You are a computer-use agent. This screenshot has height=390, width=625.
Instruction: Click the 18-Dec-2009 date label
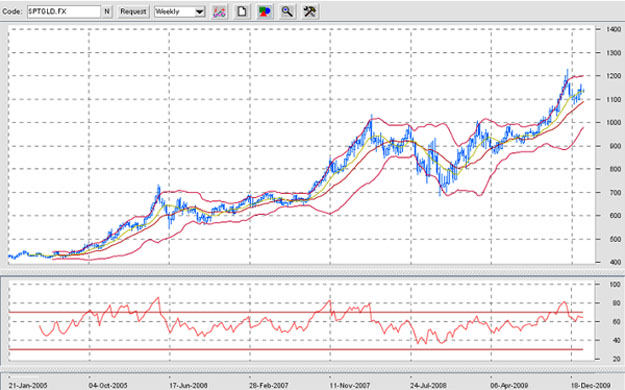point(591,386)
